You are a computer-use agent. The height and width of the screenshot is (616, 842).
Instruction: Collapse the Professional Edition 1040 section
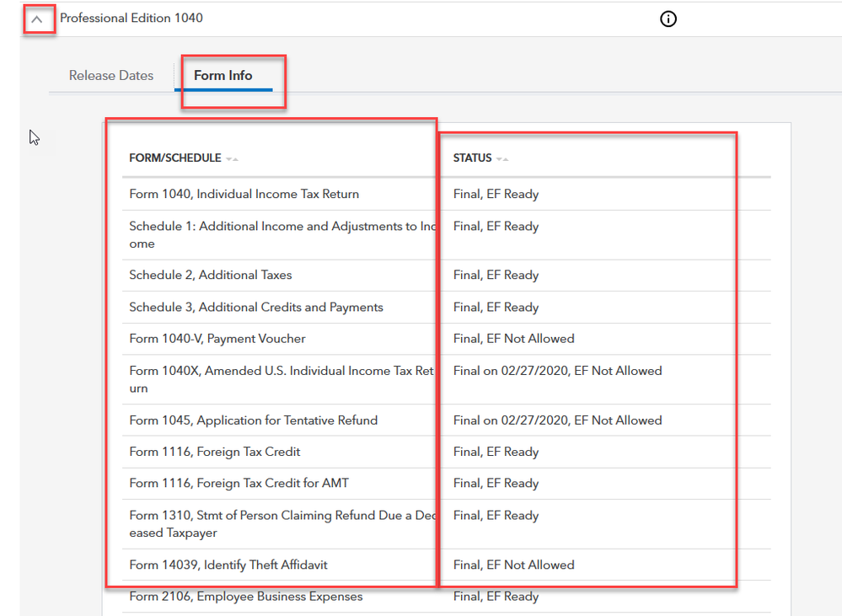(x=37, y=19)
